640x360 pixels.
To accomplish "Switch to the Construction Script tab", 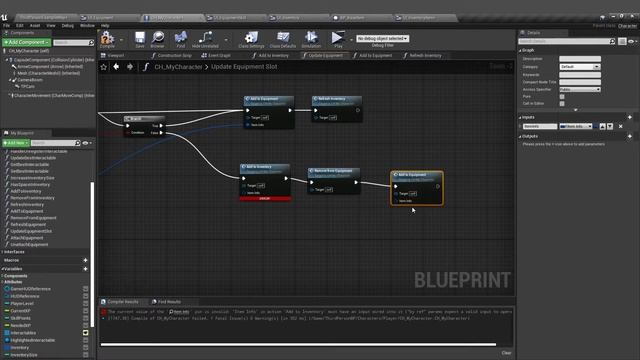I will tap(171, 56).
